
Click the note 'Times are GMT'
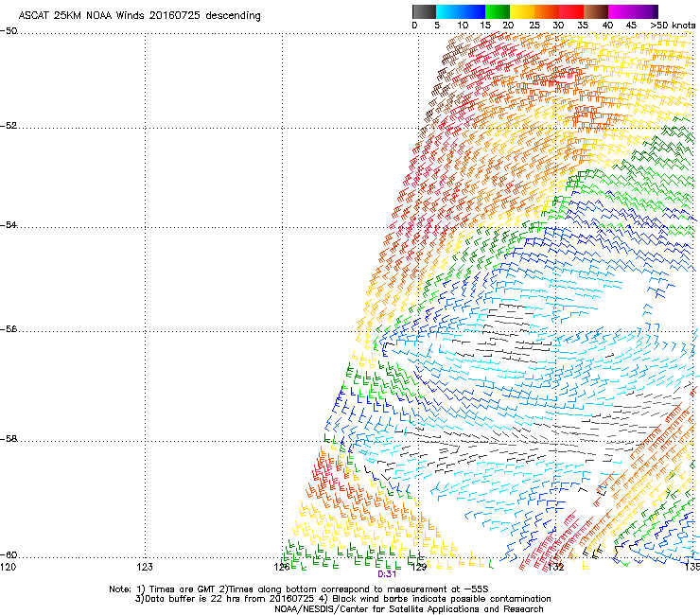pos(181,589)
